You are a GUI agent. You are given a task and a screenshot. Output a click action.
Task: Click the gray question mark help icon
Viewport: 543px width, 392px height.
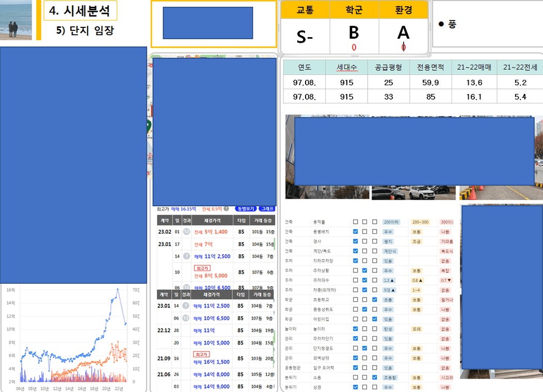(226, 209)
